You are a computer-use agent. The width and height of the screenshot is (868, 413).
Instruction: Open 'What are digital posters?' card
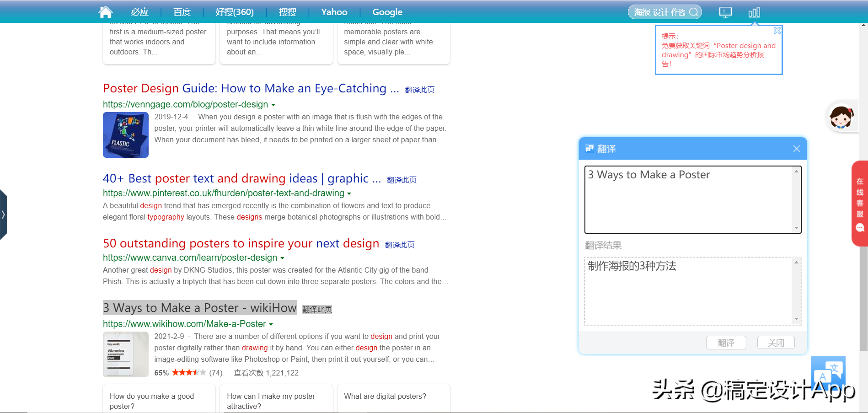pos(394,399)
